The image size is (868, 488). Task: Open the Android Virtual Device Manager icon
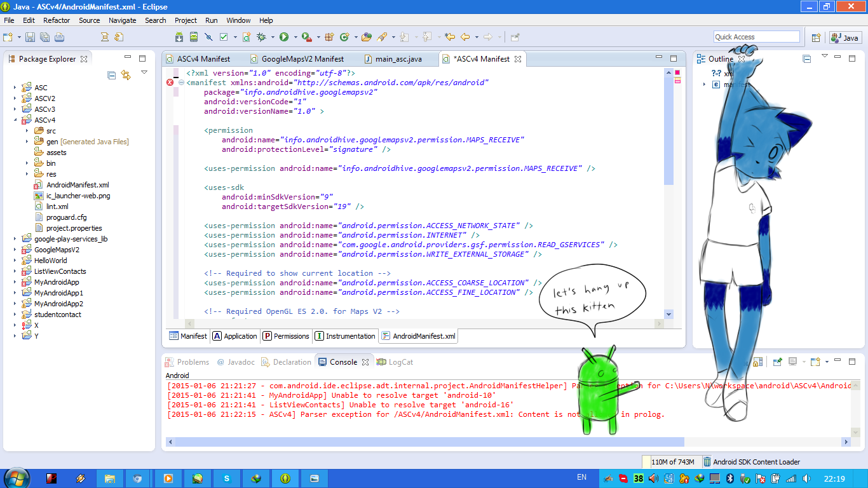click(193, 37)
